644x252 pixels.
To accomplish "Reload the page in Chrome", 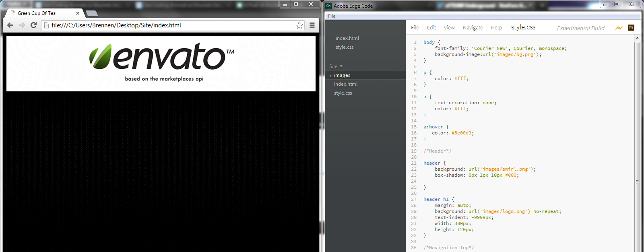I will click(x=34, y=25).
